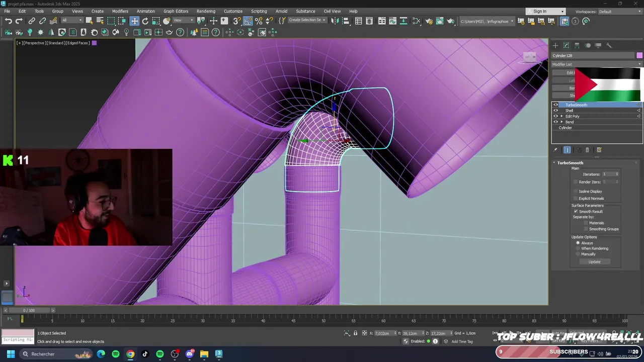Click the Sign In button
Image resolution: width=644 pixels, height=362 pixels.
545,12
